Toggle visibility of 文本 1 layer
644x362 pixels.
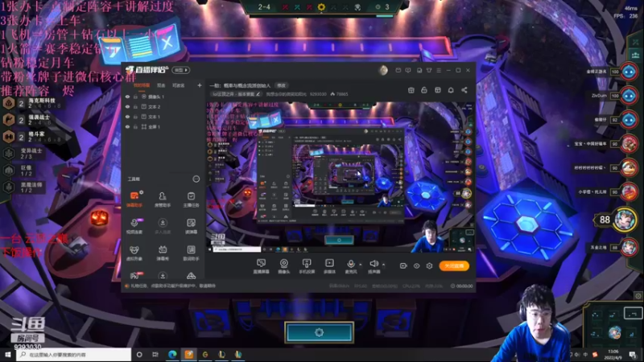coord(127,117)
